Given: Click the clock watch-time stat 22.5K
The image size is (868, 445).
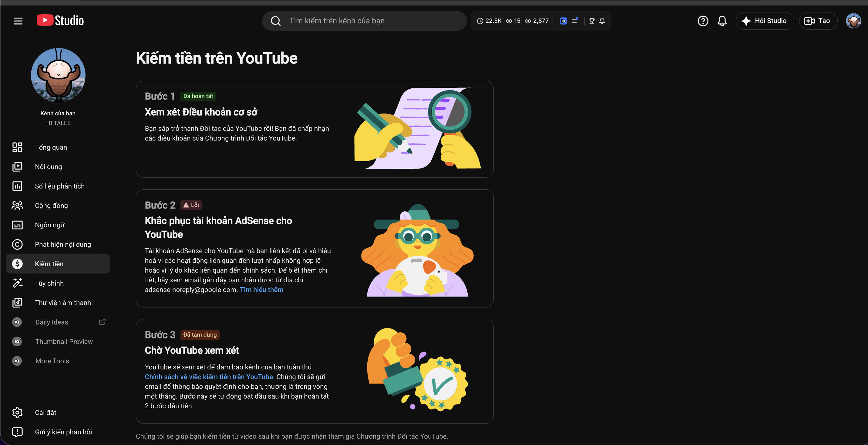Looking at the screenshot, I should click(489, 21).
